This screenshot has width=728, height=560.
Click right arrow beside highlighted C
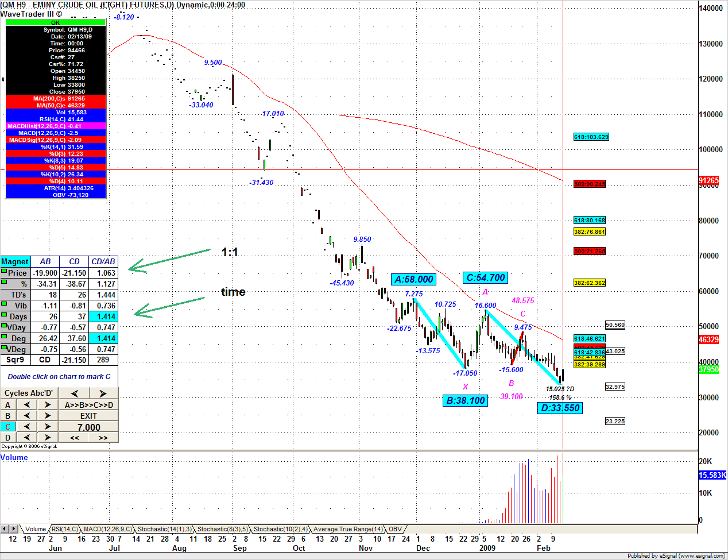point(48,427)
